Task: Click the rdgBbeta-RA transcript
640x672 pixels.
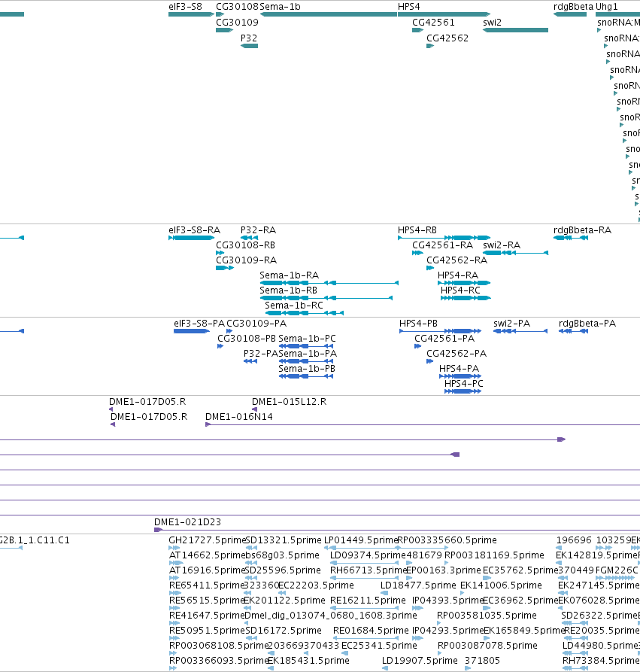Action: click(571, 238)
